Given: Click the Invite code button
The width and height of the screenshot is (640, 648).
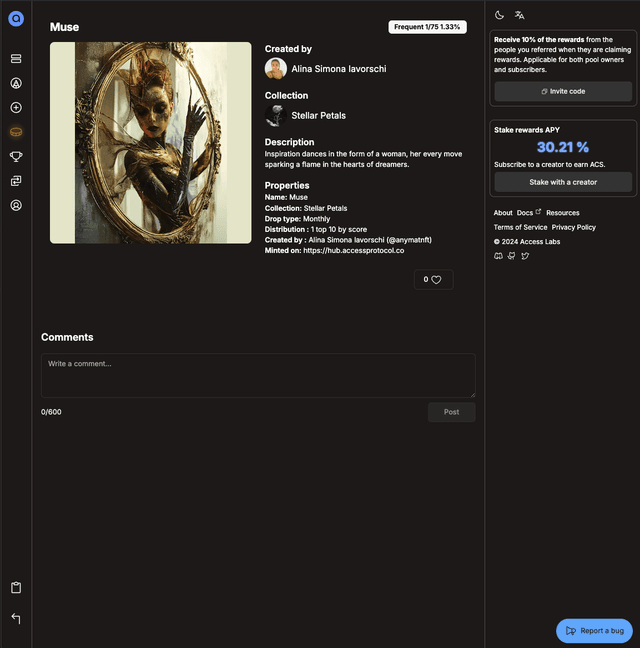Looking at the screenshot, I should (x=563, y=91).
